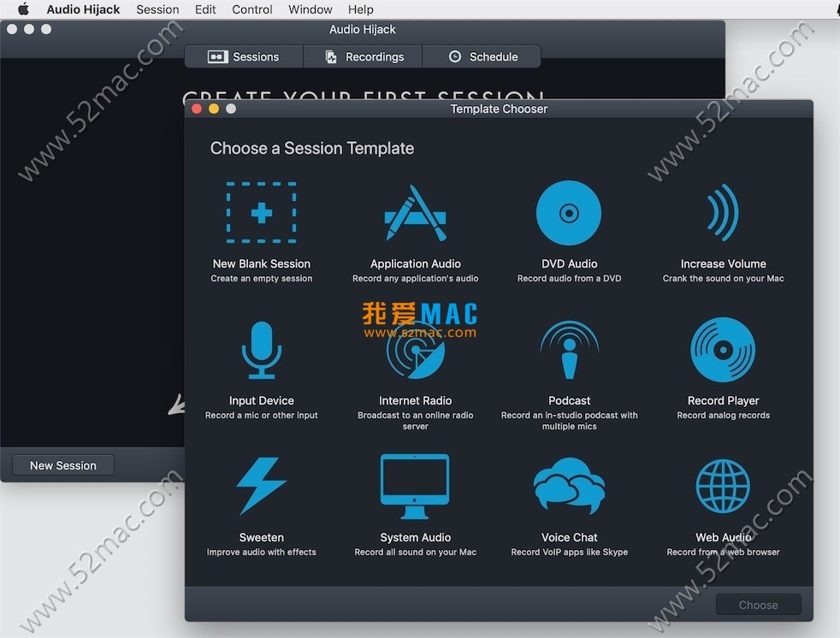Click the 'Web Audio' label
The width and height of the screenshot is (840, 638).
click(x=723, y=537)
